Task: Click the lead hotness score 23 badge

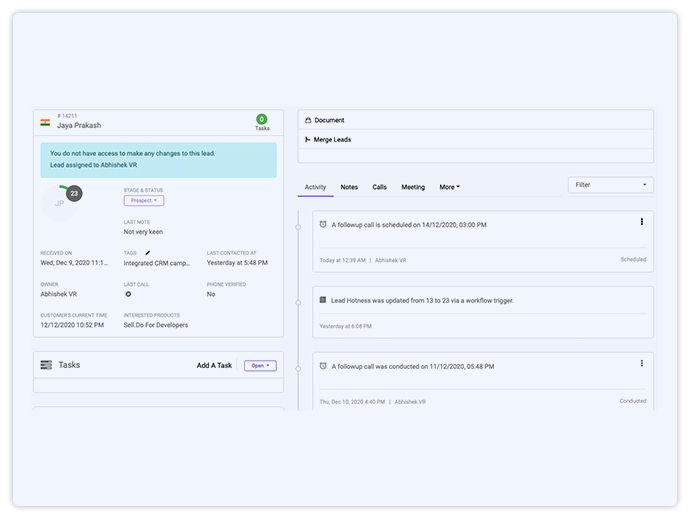Action: click(74, 193)
